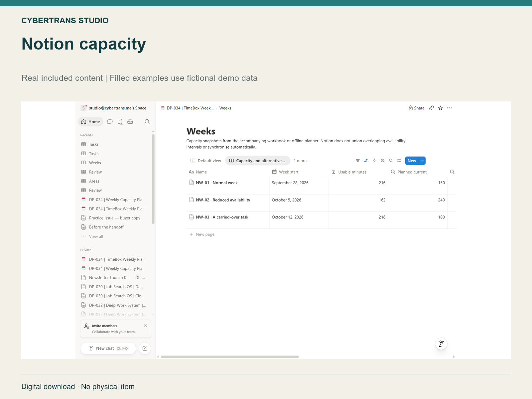Image resolution: width=532 pixels, height=399 pixels.
Task: Click the horizontal scrollbar below the table
Action: pyautogui.click(x=230, y=357)
